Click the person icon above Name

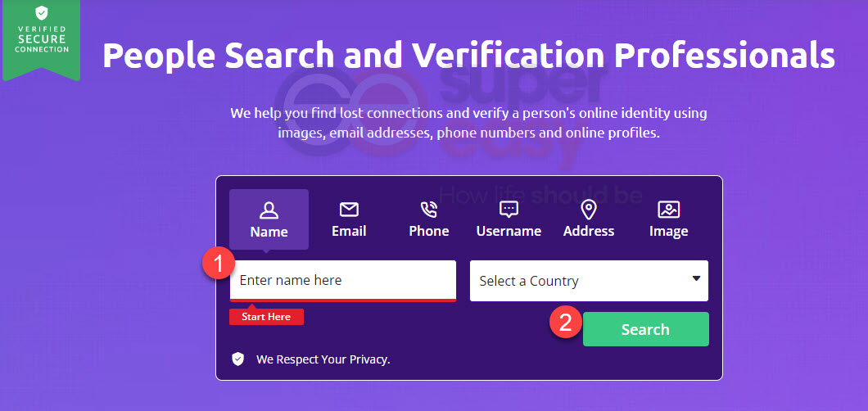(269, 210)
